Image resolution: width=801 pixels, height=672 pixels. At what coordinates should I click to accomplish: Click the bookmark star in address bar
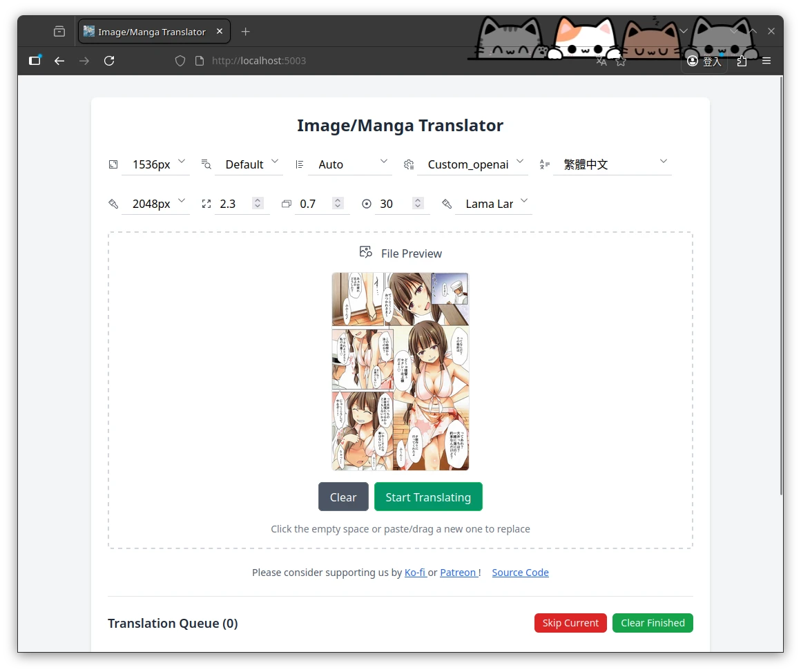point(621,61)
